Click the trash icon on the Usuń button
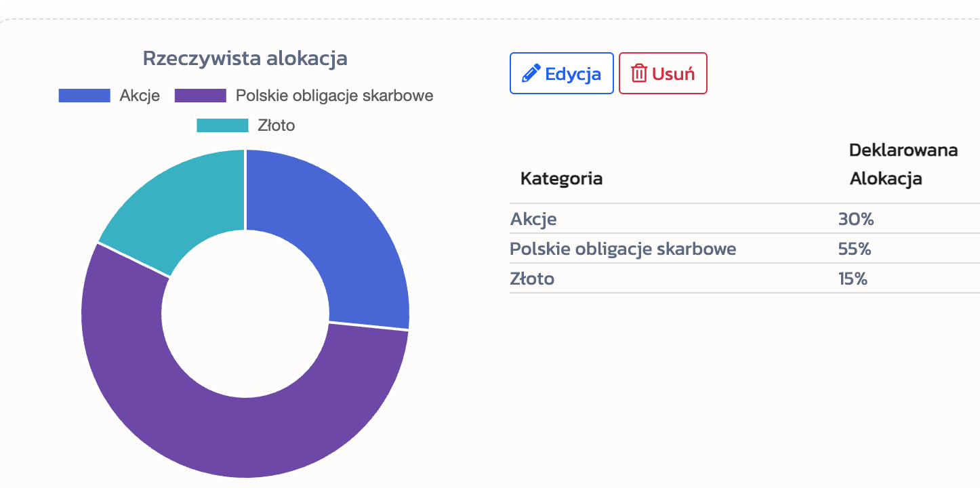Viewport: 980px width, 488px height. click(640, 73)
